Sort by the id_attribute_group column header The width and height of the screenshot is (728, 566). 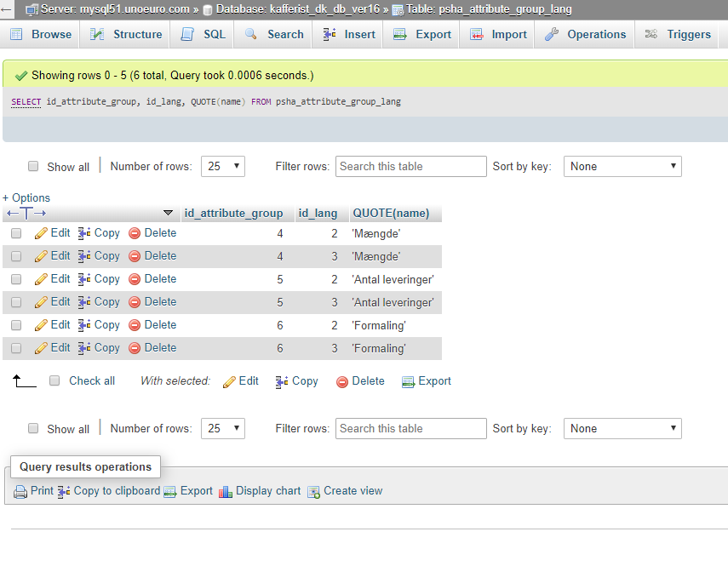[233, 214]
